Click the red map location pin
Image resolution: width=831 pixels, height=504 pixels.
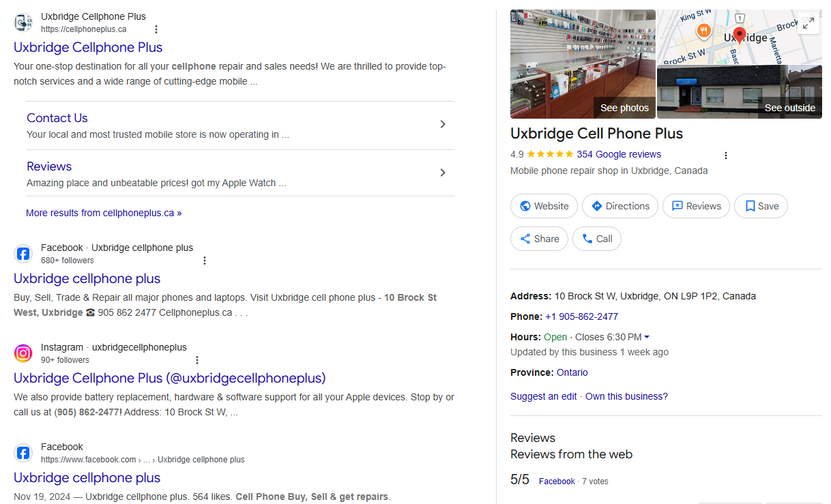click(x=739, y=34)
